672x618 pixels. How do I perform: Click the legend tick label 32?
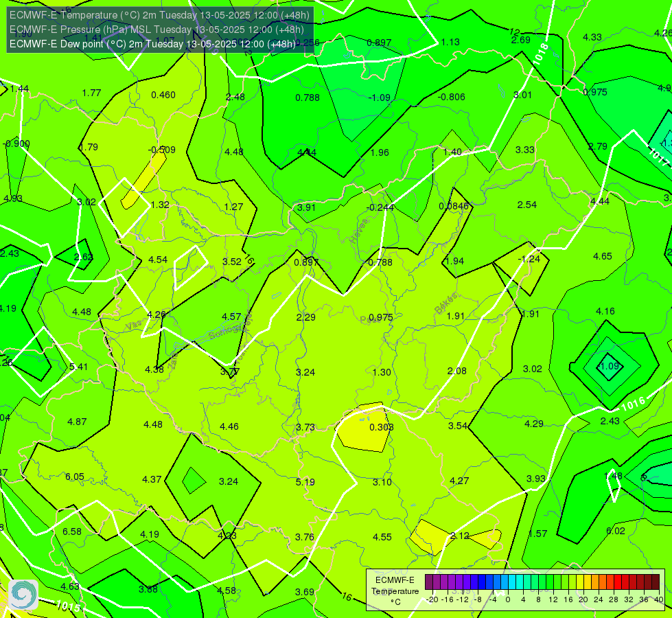tap(628, 599)
